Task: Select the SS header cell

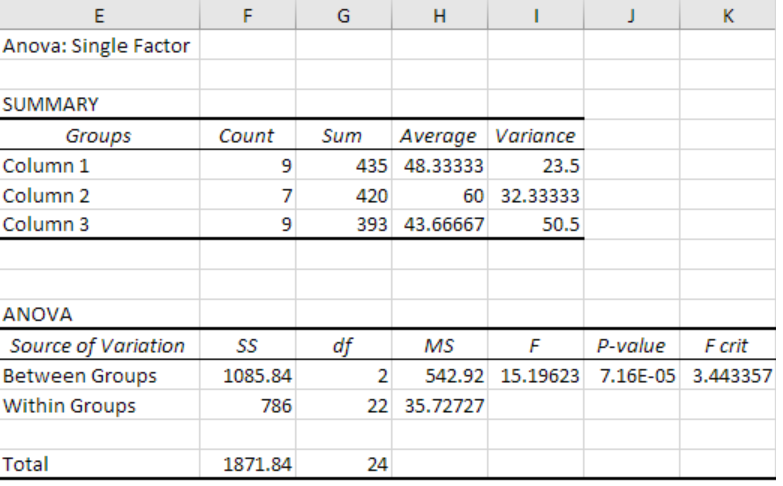Action: (248, 345)
